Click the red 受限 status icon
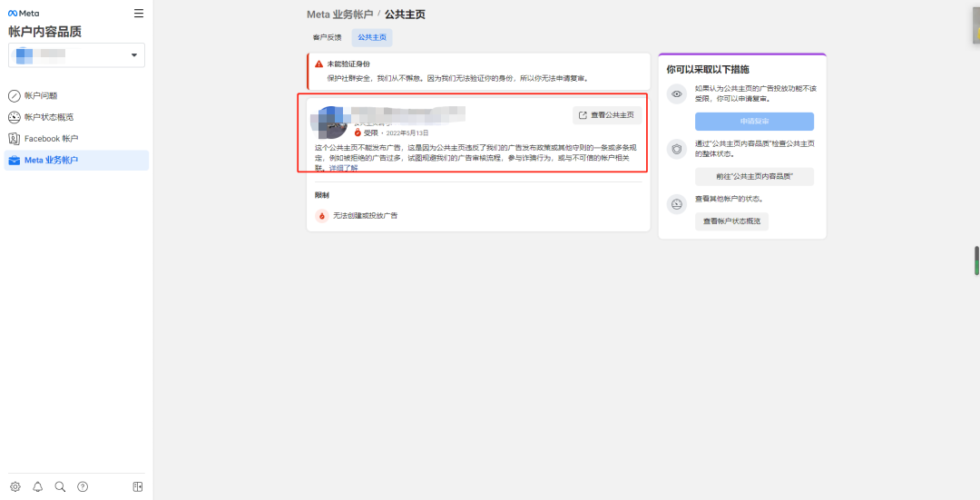This screenshot has height=500, width=980. [x=358, y=133]
